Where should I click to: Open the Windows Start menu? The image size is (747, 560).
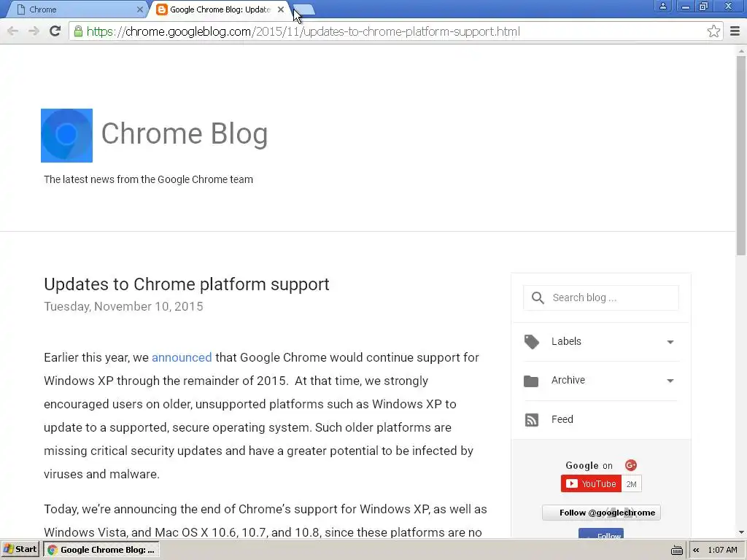point(20,550)
